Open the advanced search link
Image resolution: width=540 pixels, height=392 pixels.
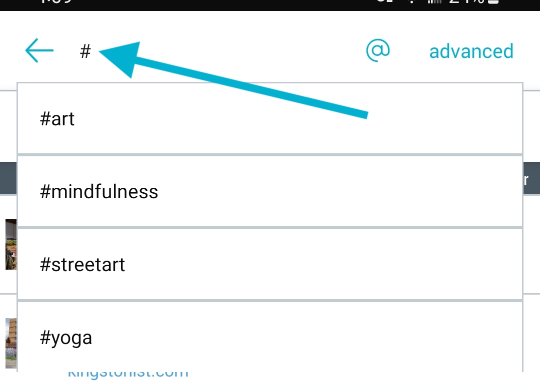pos(471,51)
